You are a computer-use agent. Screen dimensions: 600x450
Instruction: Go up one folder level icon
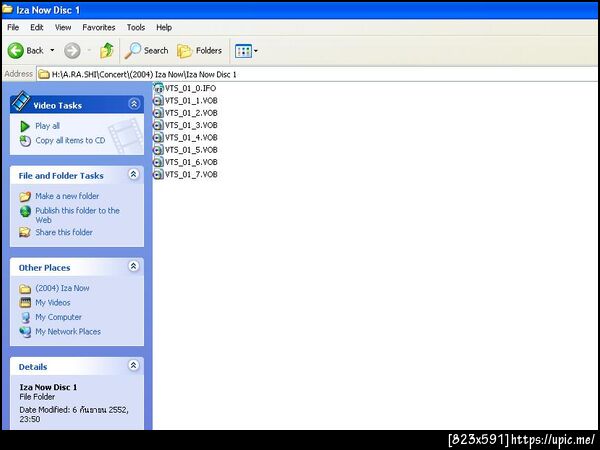point(107,51)
